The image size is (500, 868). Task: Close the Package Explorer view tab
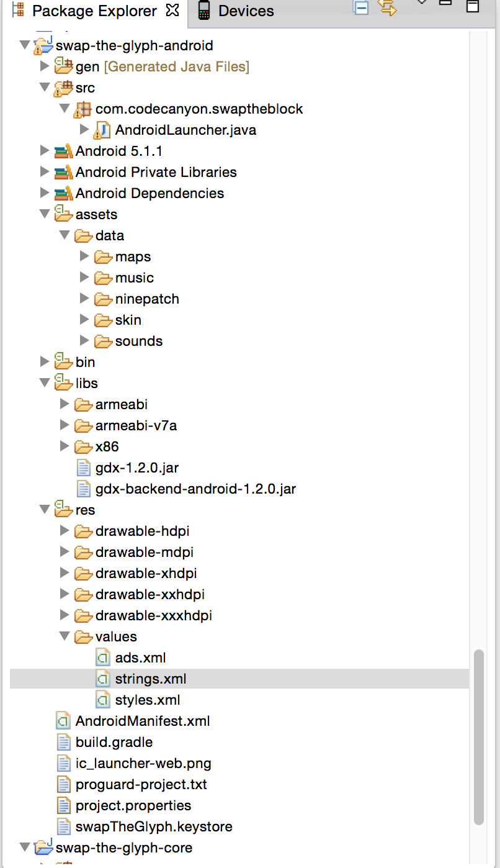point(172,11)
